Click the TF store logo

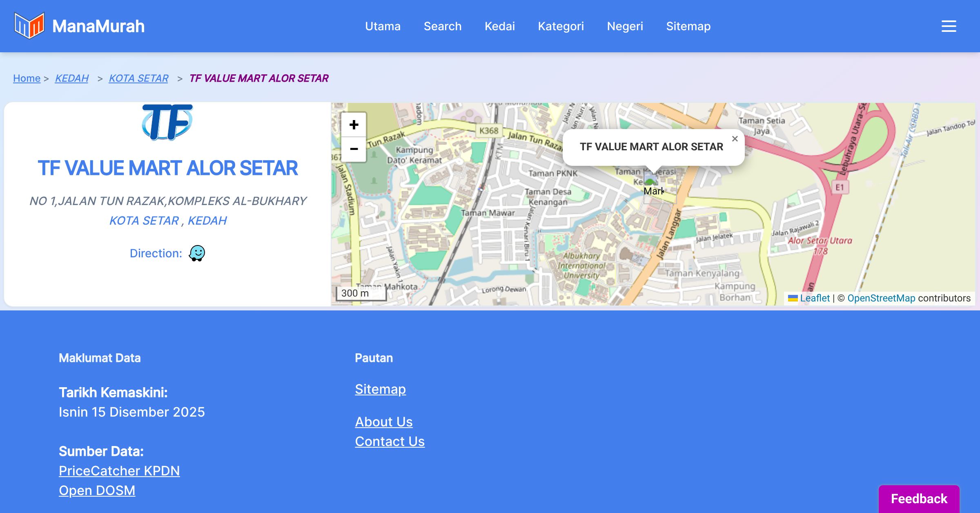[x=167, y=122]
